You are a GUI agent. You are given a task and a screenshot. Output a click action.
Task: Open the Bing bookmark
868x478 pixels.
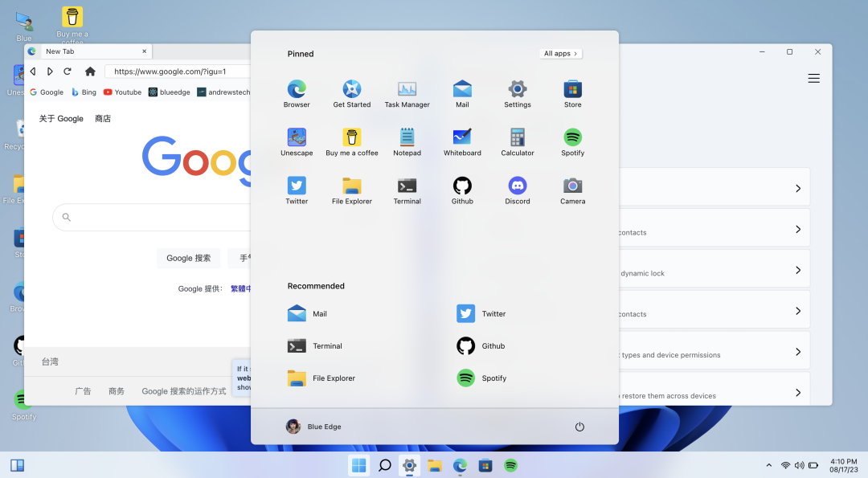tap(84, 92)
